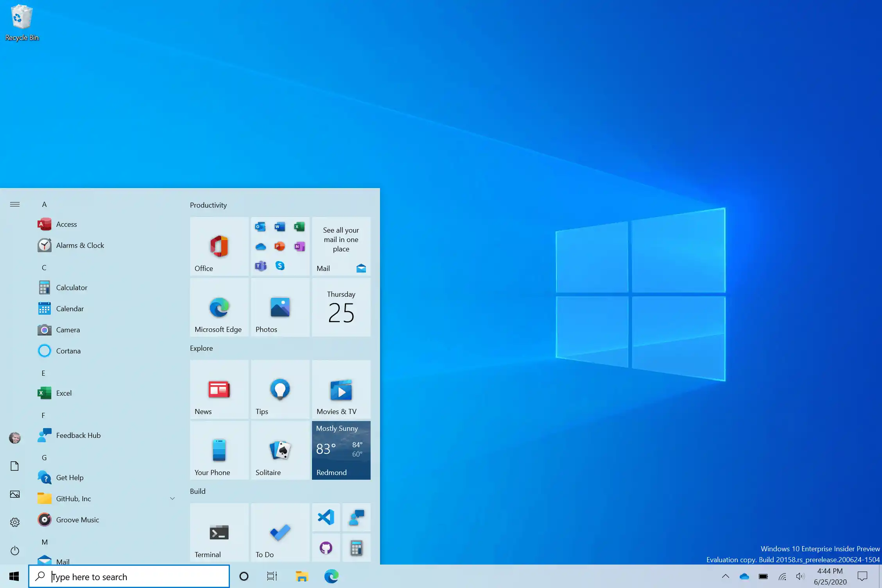Click the search input field in taskbar
882x588 pixels.
pos(129,577)
